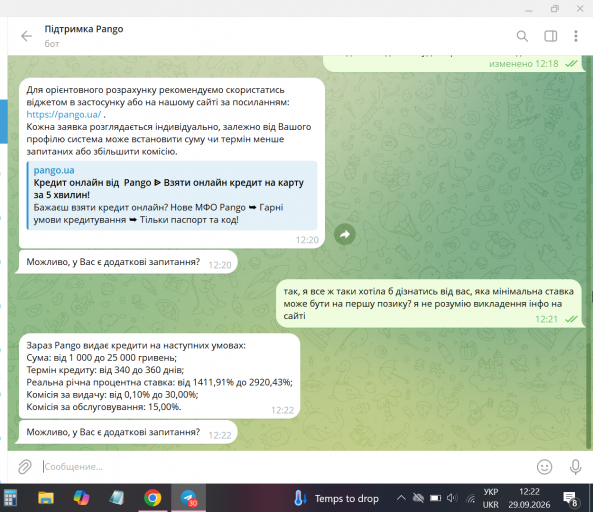Click the microphone voice message icon
The width and height of the screenshot is (593, 512).
click(x=575, y=467)
